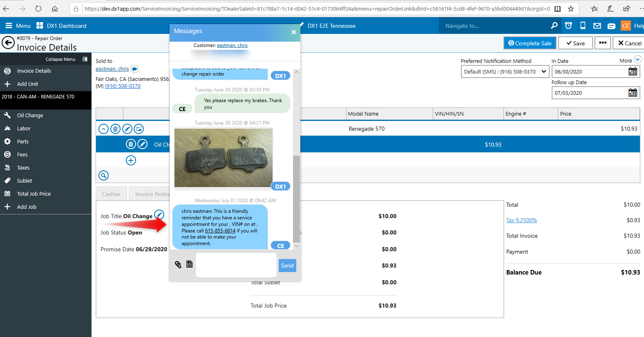
Task: Click the message text input box
Action: click(236, 265)
